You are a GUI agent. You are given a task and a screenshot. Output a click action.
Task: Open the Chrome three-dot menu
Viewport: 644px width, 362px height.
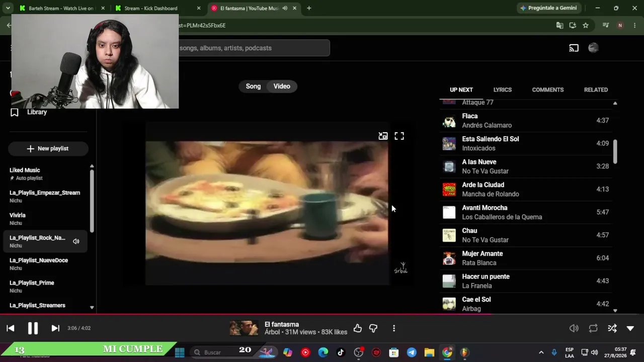[634, 25]
